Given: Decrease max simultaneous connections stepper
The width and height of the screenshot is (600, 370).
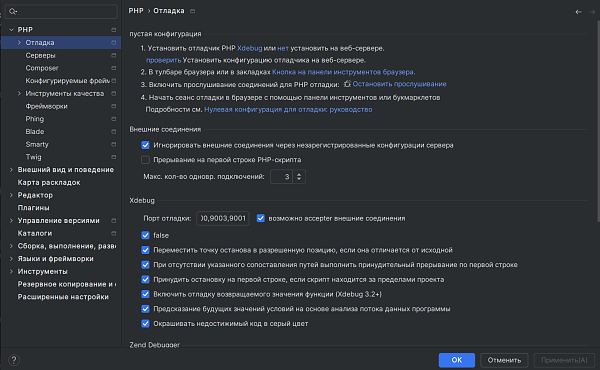Looking at the screenshot, I should (299, 179).
